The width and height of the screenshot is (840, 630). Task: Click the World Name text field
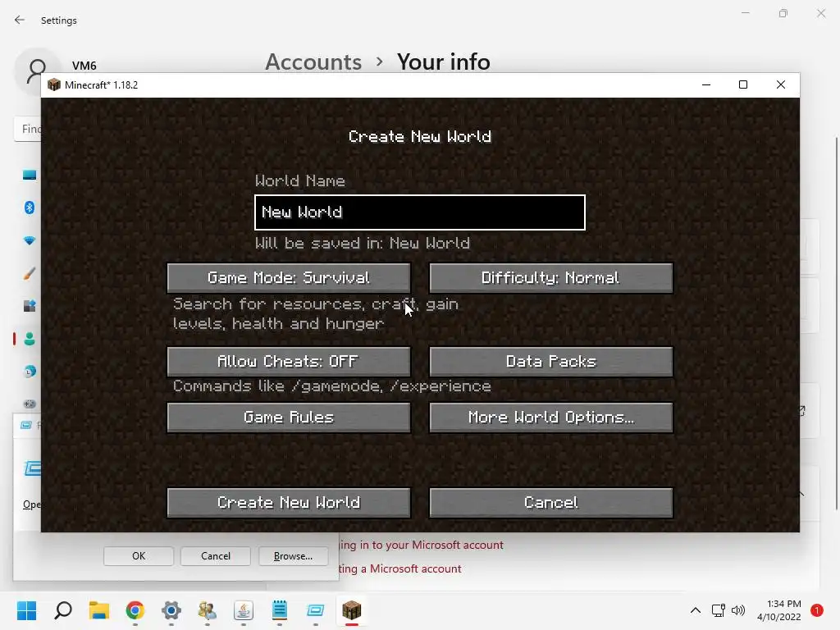point(420,212)
